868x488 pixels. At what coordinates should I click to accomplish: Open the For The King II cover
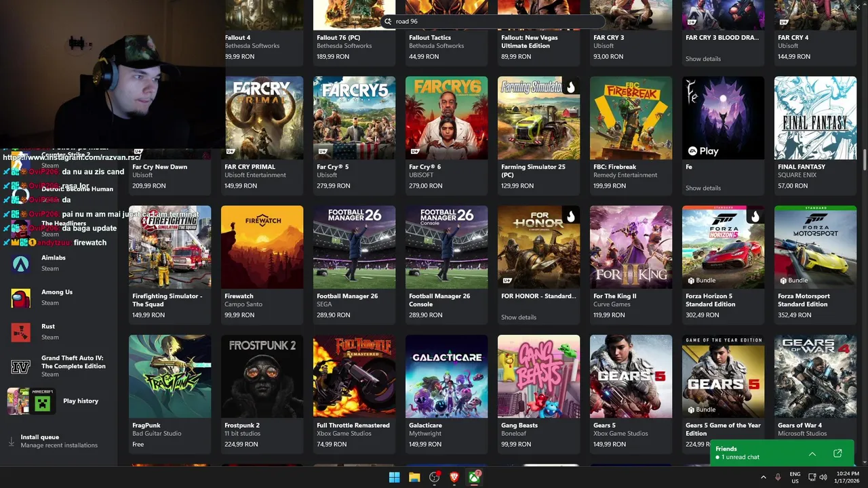(x=631, y=247)
